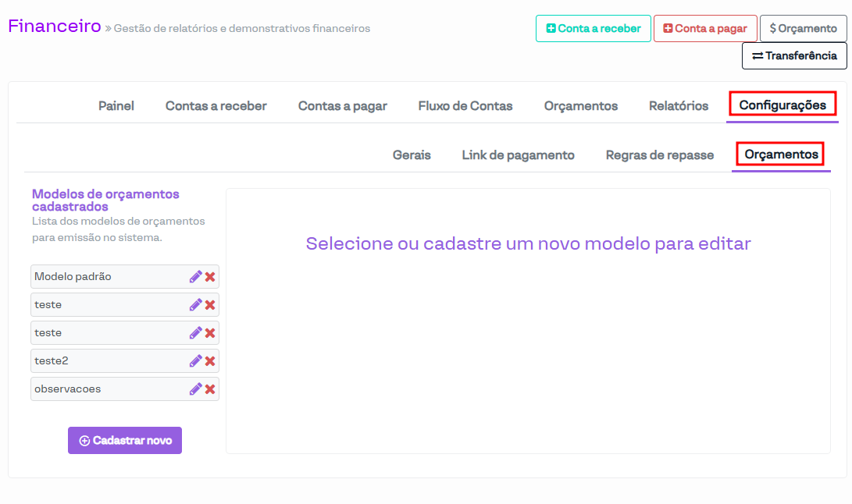Screen dimensions: 852x504
Task: Open the Fluxo de Contas tab
Action: click(x=465, y=106)
